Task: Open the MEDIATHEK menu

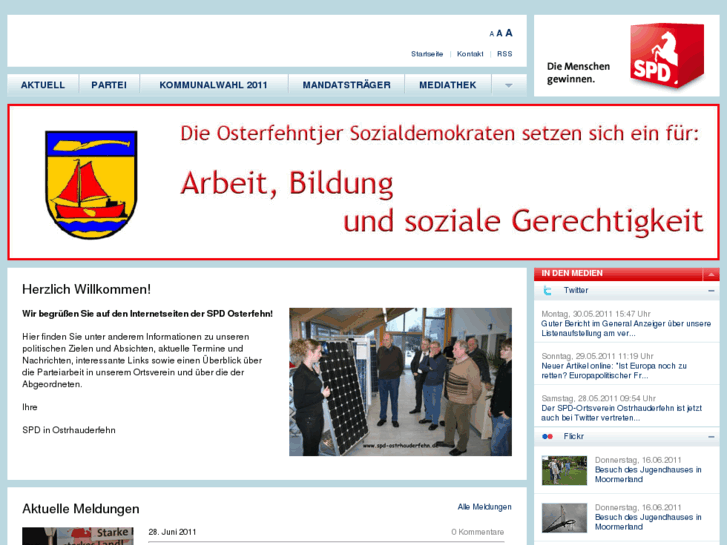Action: [447, 85]
